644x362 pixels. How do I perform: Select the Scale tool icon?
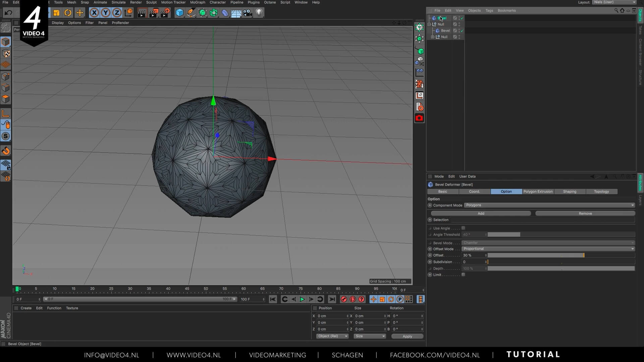tap(56, 13)
